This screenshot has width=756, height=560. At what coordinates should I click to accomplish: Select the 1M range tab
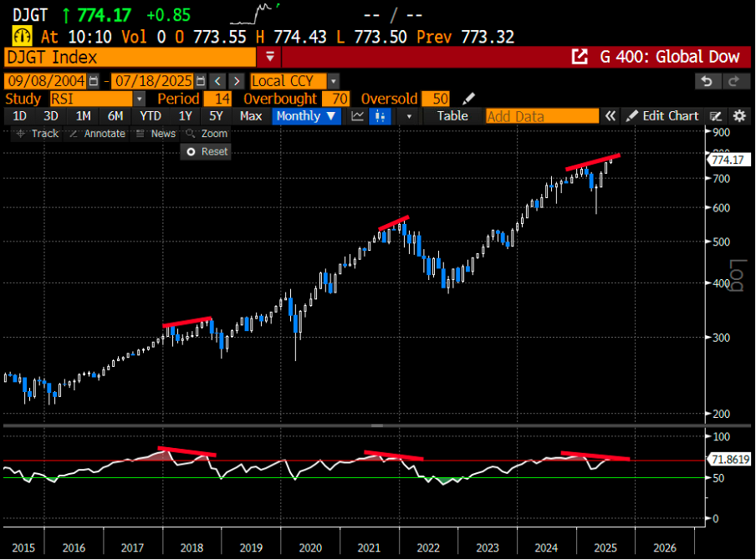(83, 116)
